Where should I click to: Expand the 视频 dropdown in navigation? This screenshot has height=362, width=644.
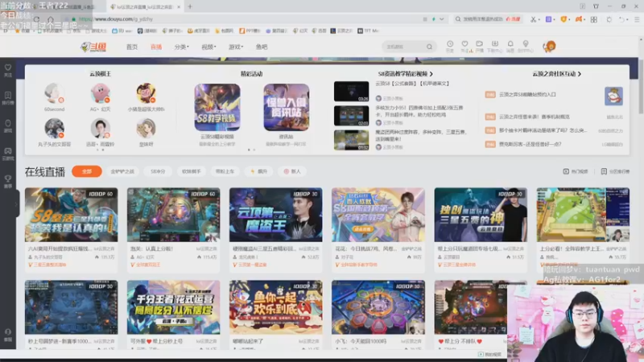[x=208, y=47]
